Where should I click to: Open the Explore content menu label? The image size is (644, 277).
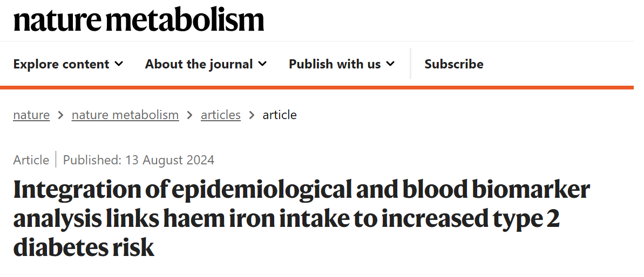pyautogui.click(x=61, y=64)
